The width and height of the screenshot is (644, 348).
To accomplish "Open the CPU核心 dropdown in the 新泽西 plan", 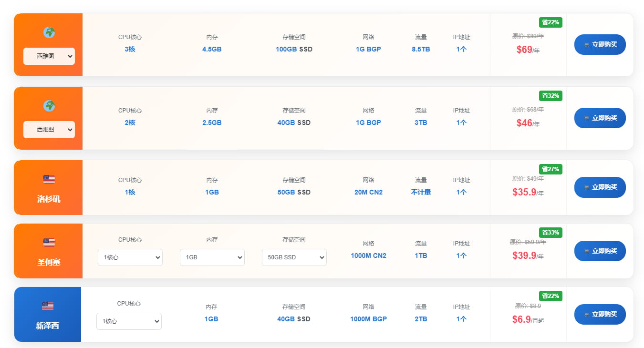I will (x=129, y=321).
